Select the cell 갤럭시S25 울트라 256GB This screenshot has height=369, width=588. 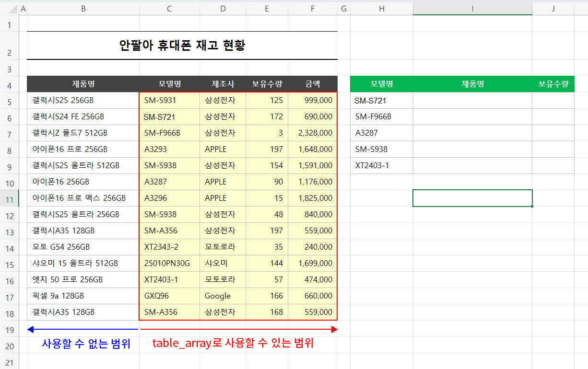83,215
